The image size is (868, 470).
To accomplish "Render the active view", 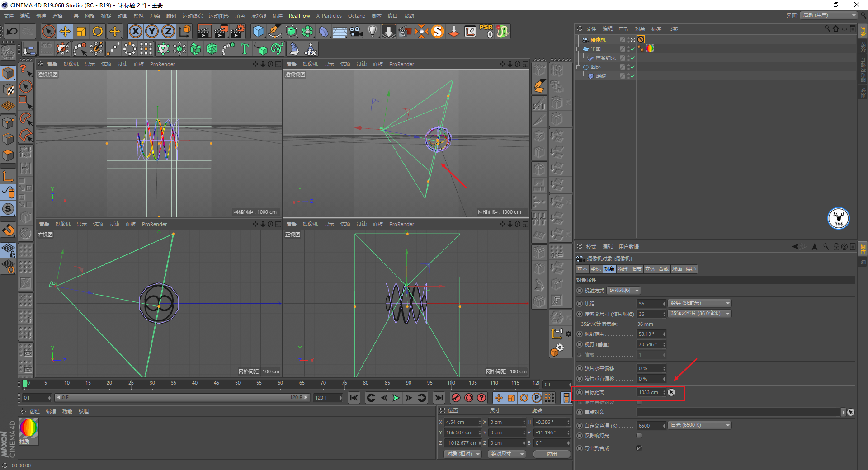I will tap(204, 32).
